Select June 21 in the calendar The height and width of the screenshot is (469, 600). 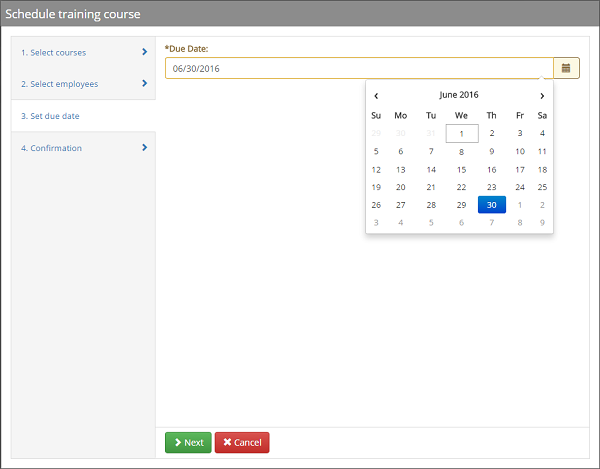tap(431, 187)
